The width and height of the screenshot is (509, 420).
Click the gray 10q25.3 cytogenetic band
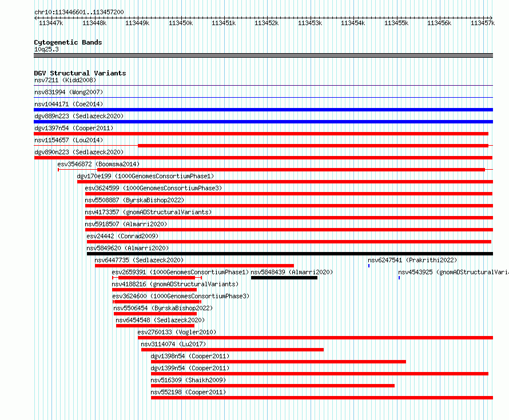point(263,55)
